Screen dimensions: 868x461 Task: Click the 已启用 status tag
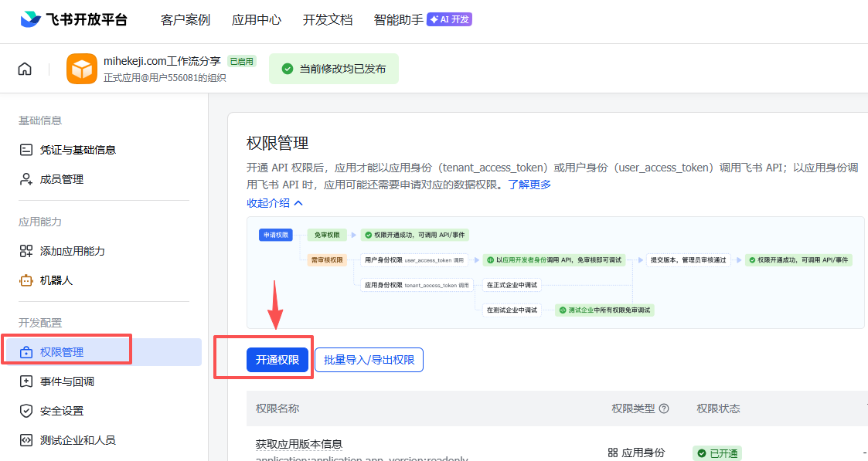[242, 61]
